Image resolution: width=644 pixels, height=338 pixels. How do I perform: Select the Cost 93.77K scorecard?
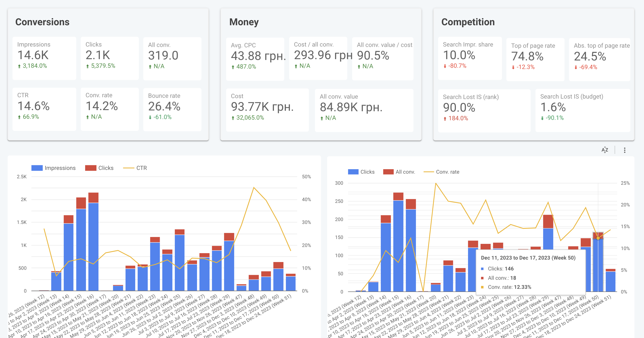[267, 110]
